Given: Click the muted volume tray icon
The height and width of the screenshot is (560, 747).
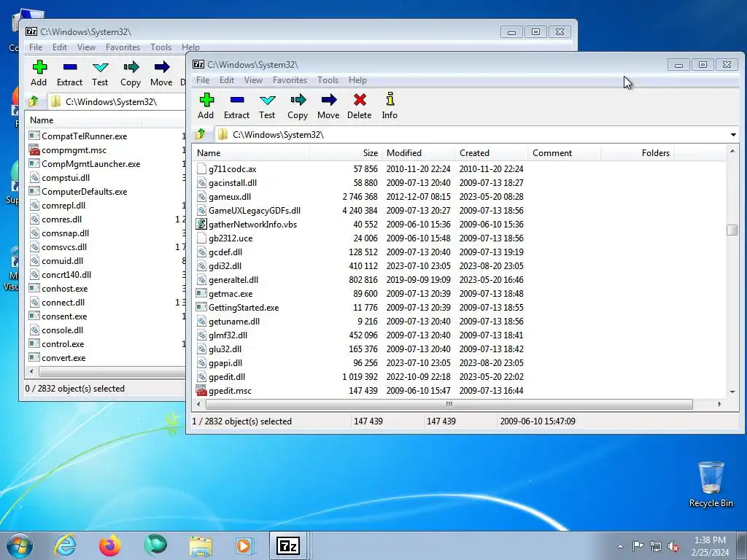Looking at the screenshot, I should click(x=673, y=546).
